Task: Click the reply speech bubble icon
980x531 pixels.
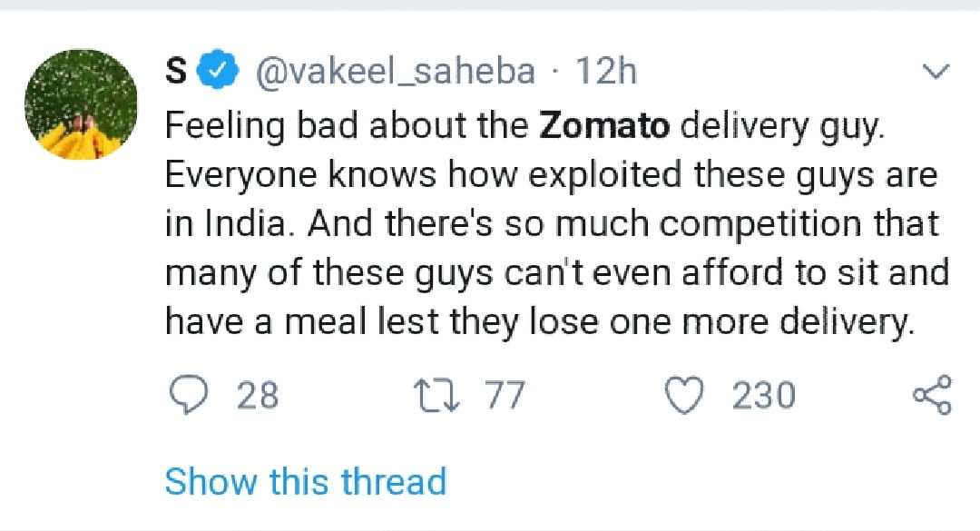Action: (187, 396)
